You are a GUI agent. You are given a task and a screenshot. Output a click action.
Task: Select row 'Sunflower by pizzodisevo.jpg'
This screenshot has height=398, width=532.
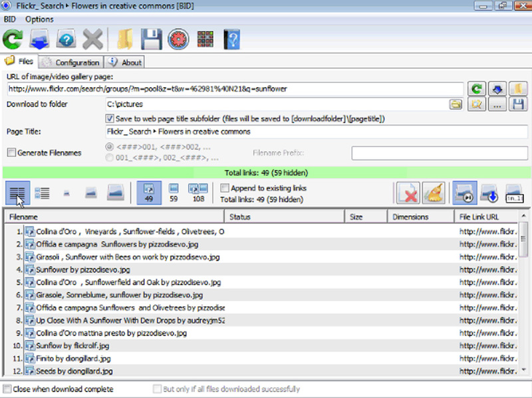point(261,270)
